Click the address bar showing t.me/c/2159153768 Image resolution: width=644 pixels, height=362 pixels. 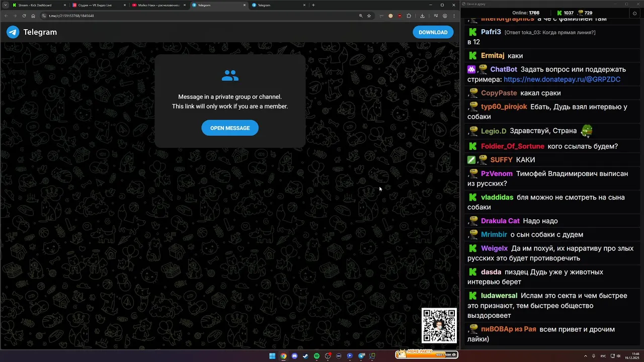(x=201, y=16)
